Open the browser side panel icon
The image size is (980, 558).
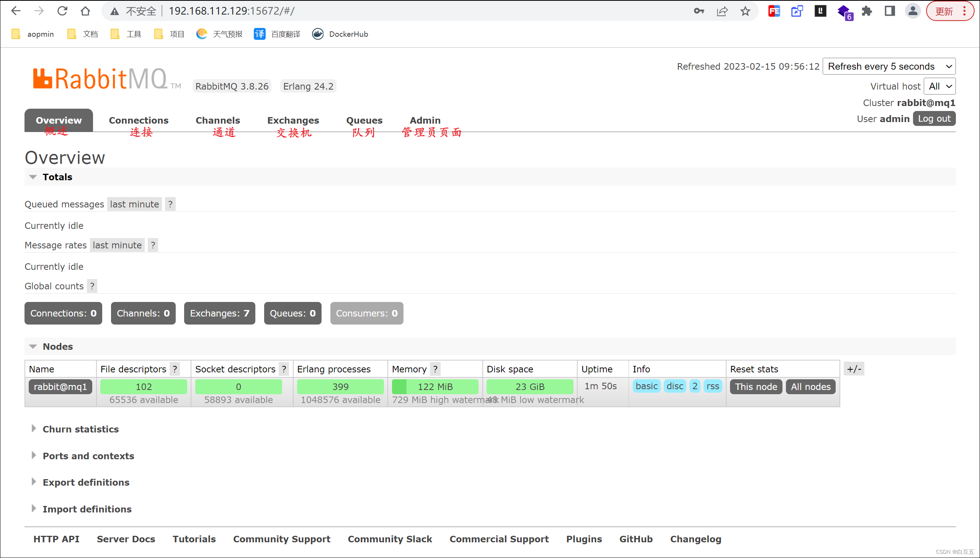[890, 11]
